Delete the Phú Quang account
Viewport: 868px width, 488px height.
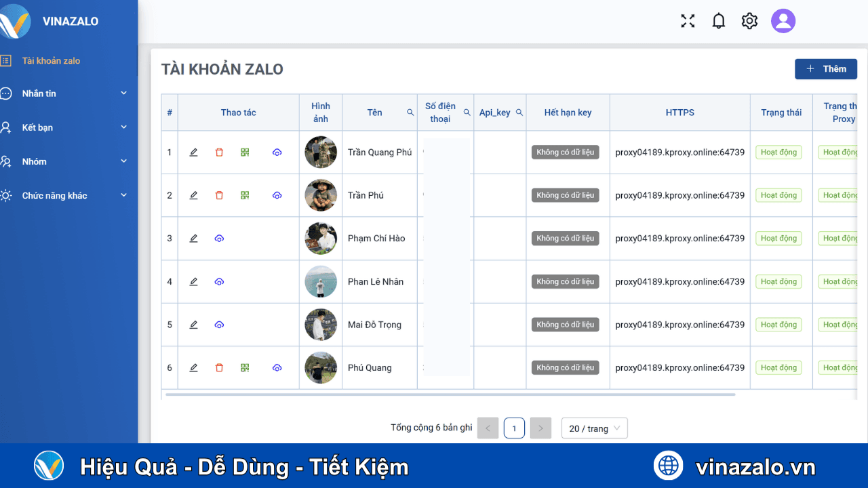point(219,367)
